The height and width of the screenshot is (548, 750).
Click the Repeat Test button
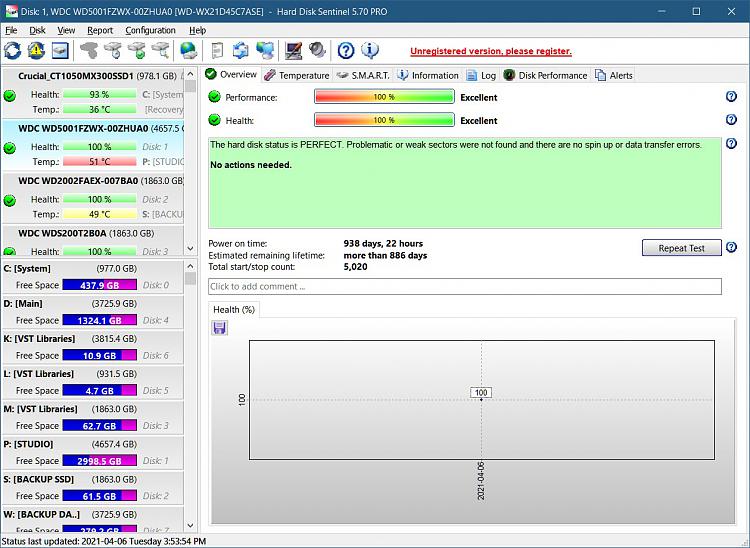(681, 248)
